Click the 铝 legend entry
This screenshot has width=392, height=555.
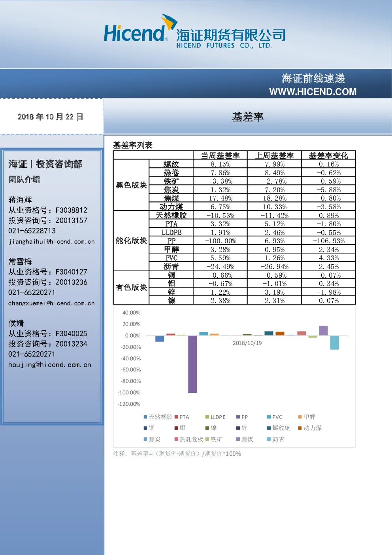coord(180,428)
